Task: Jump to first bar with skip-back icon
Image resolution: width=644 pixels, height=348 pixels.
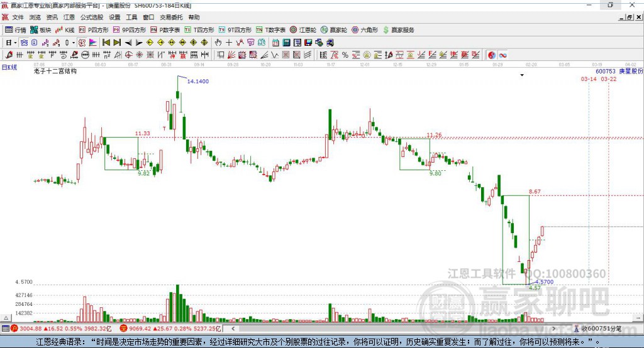Action: [106, 43]
